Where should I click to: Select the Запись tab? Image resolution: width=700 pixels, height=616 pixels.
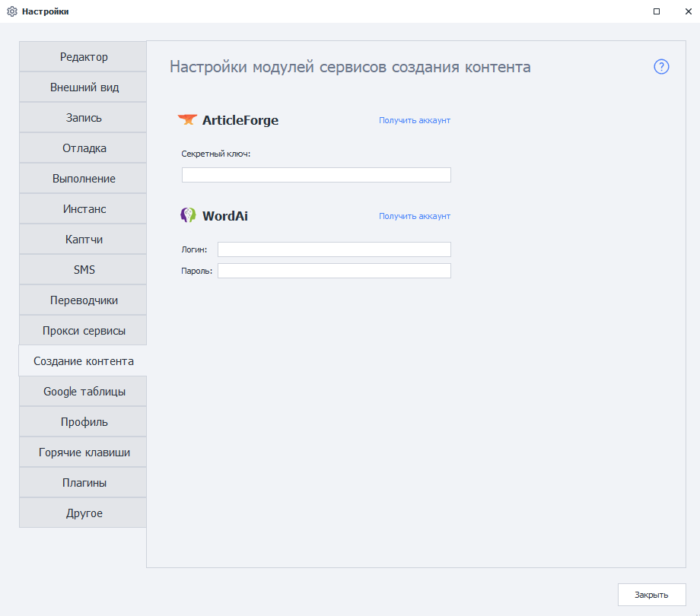(x=84, y=118)
